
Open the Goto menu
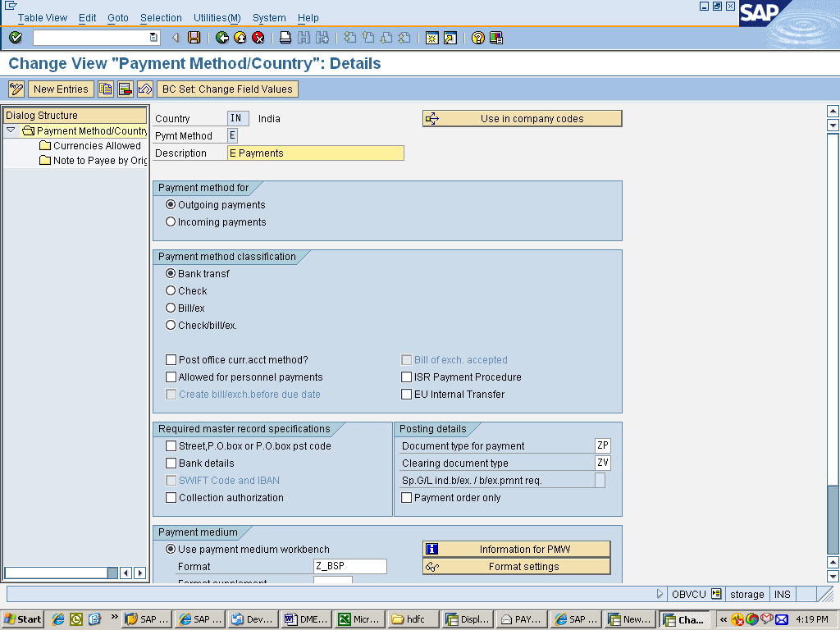click(117, 17)
